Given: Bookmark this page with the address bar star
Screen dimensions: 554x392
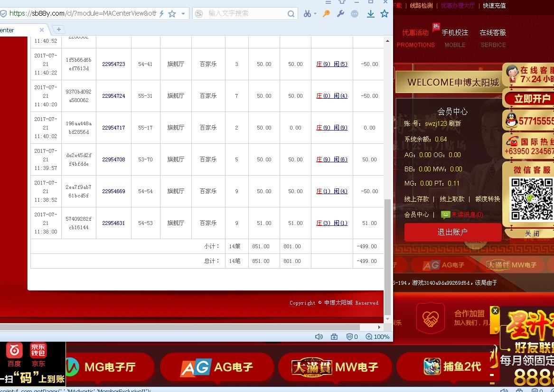Looking at the screenshot, I should [x=172, y=14].
